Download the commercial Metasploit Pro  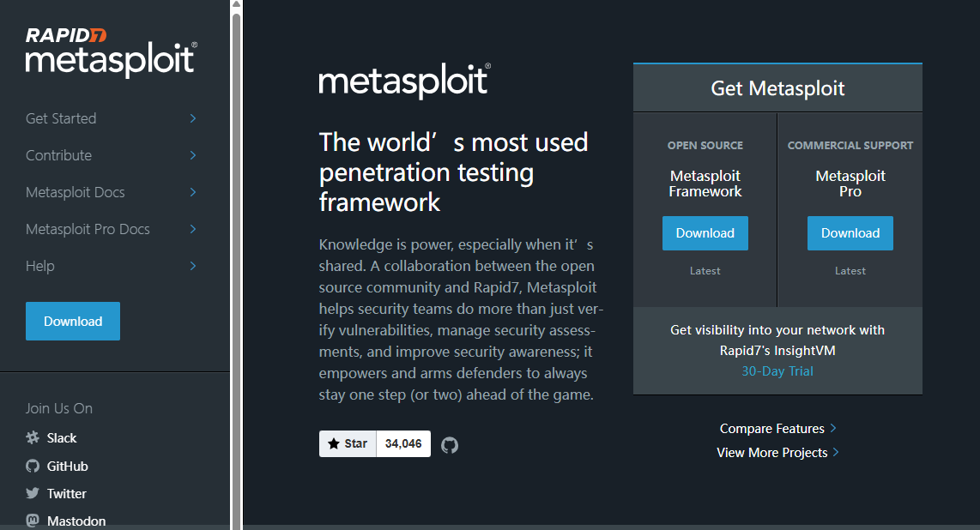click(x=850, y=233)
